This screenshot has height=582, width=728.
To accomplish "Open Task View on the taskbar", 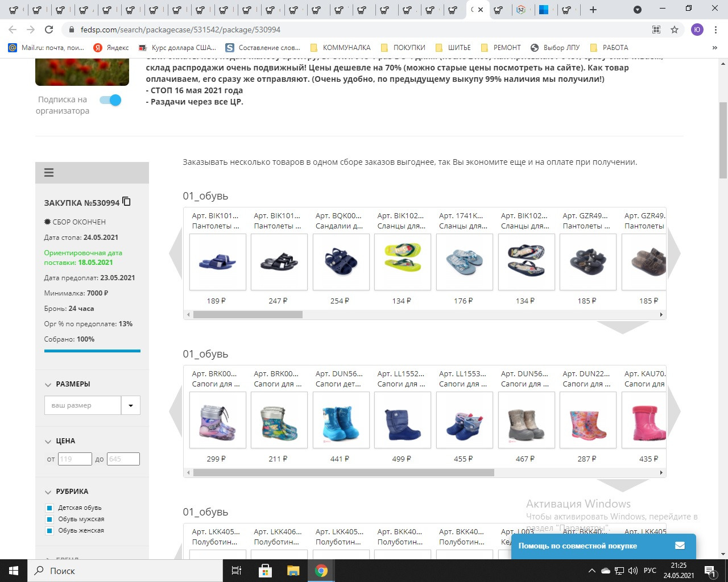I will 237,571.
